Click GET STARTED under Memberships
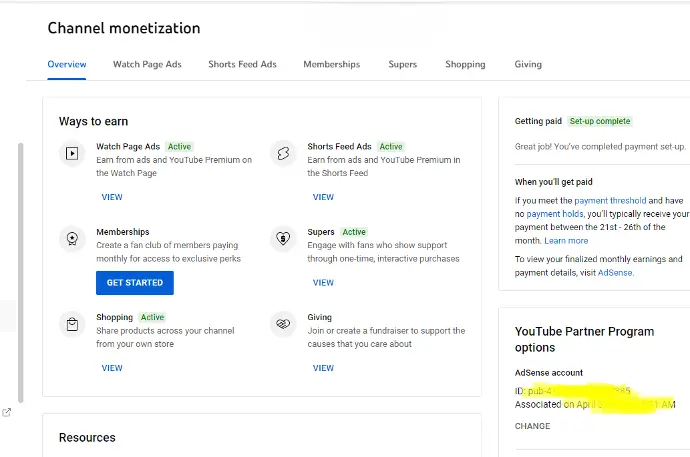 (135, 283)
